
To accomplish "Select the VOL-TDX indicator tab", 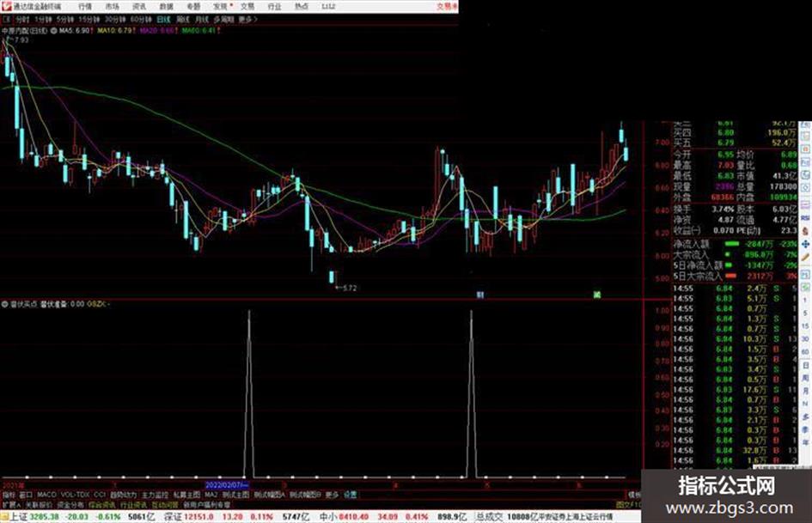I will 76,495.
